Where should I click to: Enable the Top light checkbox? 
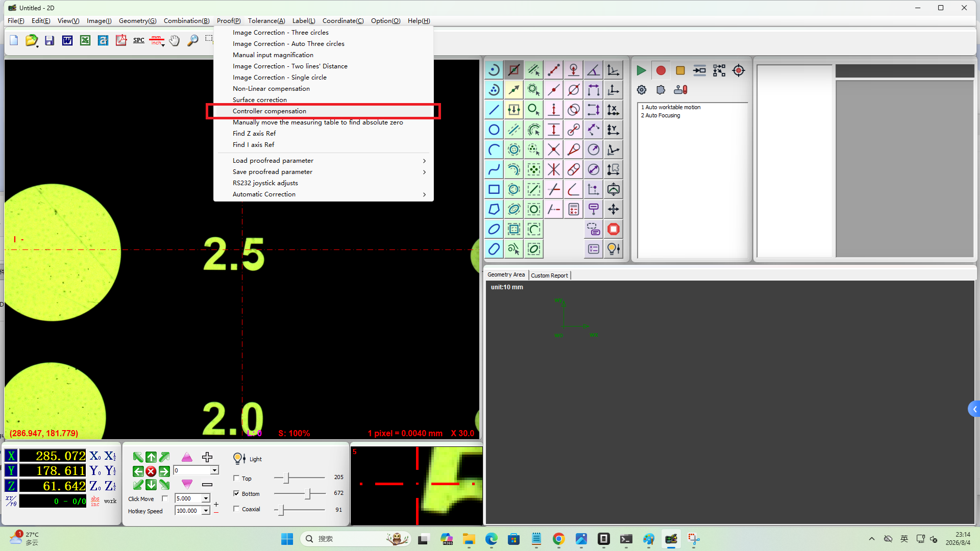[236, 478]
